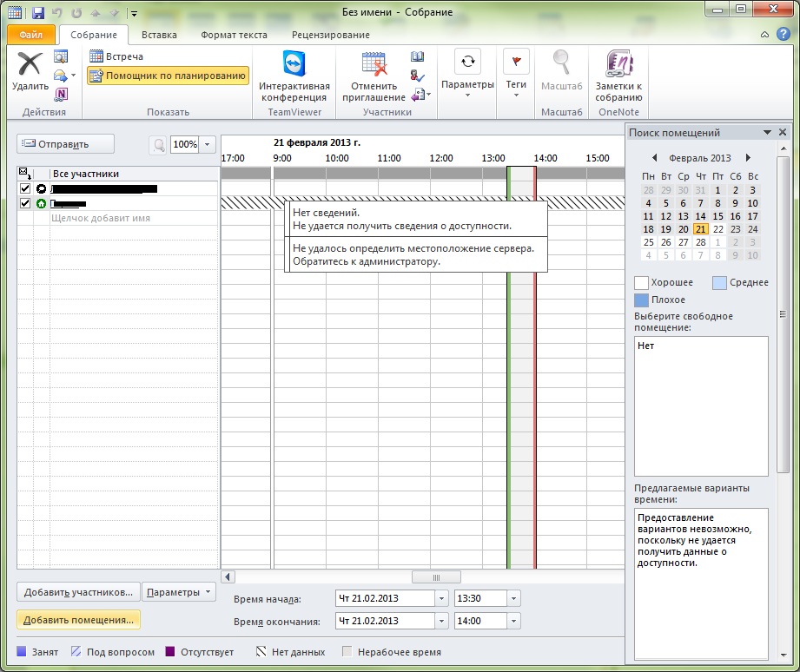
Task: Click the organizer icon of first attendee
Action: (x=42, y=188)
